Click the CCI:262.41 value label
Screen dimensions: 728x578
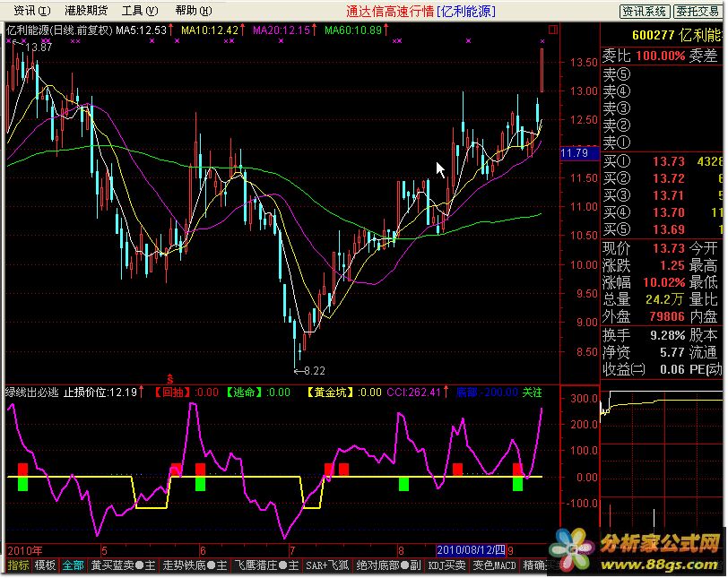[x=413, y=393]
